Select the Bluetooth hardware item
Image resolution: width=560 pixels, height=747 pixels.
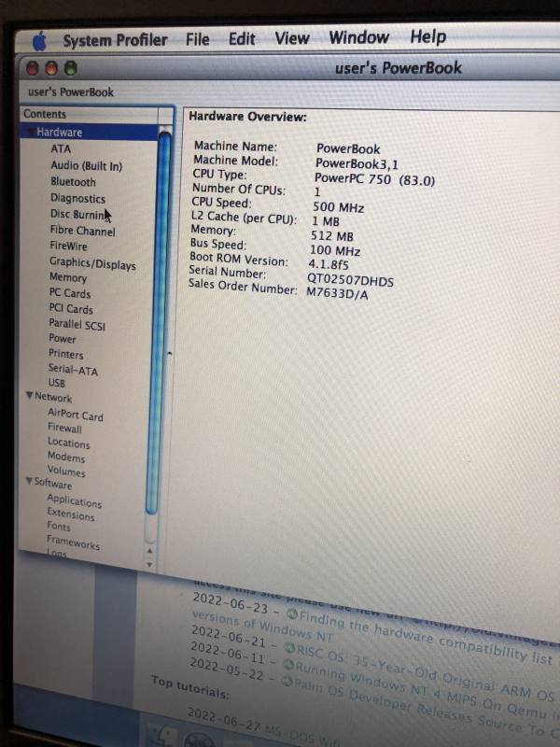(x=73, y=181)
